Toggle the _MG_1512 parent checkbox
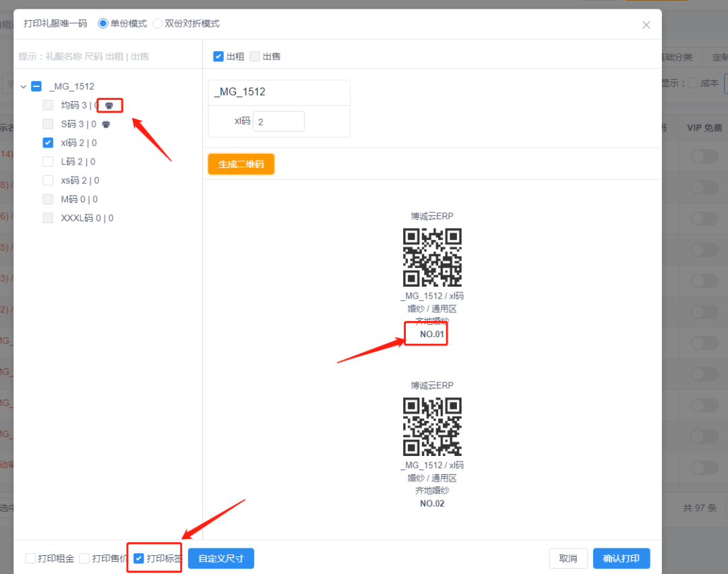This screenshot has height=574, width=728. tap(36, 86)
